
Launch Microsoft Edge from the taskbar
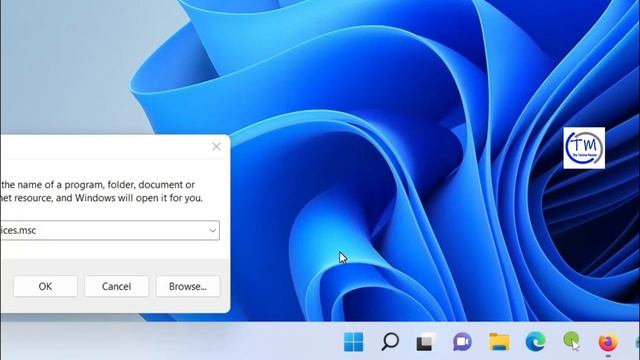pos(535,342)
